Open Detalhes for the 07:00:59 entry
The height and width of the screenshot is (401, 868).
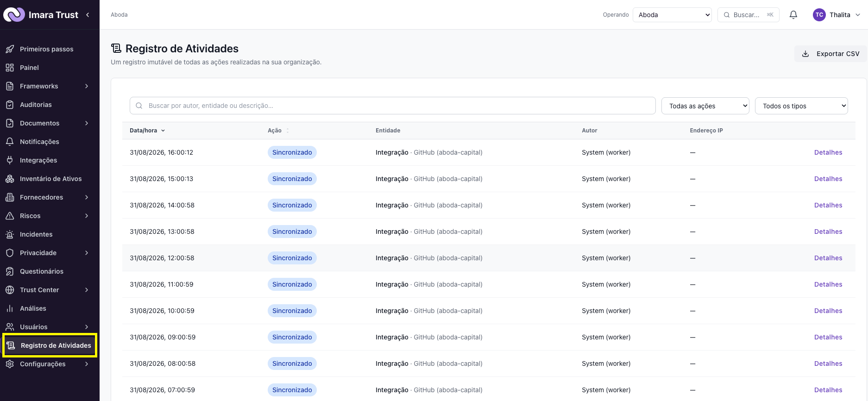tap(828, 390)
